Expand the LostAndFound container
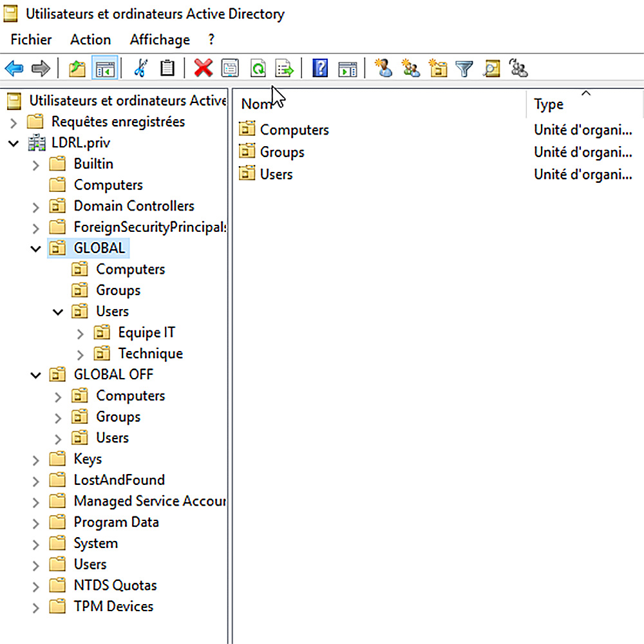The width and height of the screenshot is (644, 644). click(x=35, y=481)
